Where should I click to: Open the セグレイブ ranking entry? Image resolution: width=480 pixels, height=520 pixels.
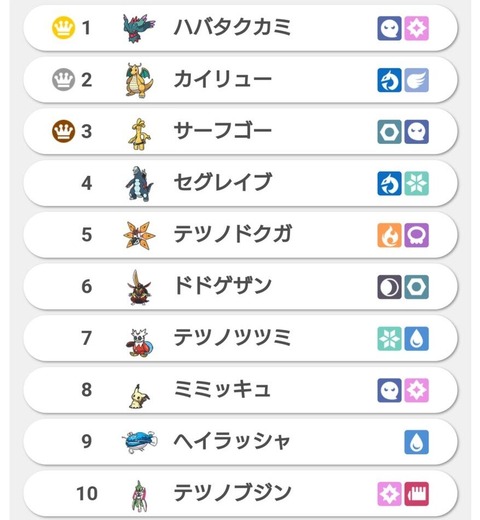240,183
